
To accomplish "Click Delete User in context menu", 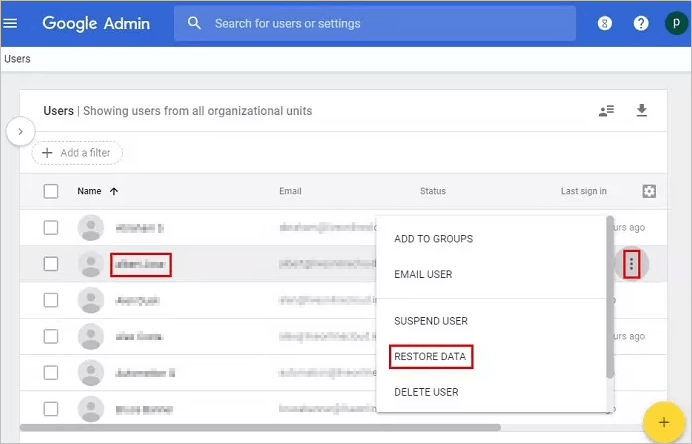I will point(426,392).
